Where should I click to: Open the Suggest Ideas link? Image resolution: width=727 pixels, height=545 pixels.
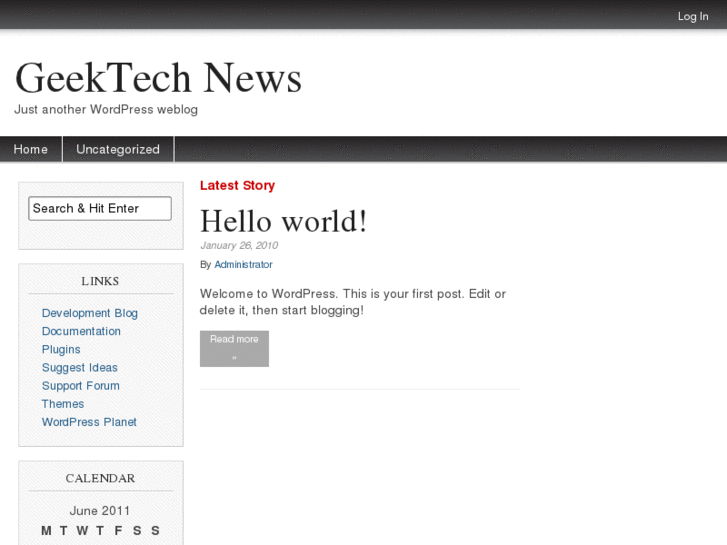coord(80,367)
